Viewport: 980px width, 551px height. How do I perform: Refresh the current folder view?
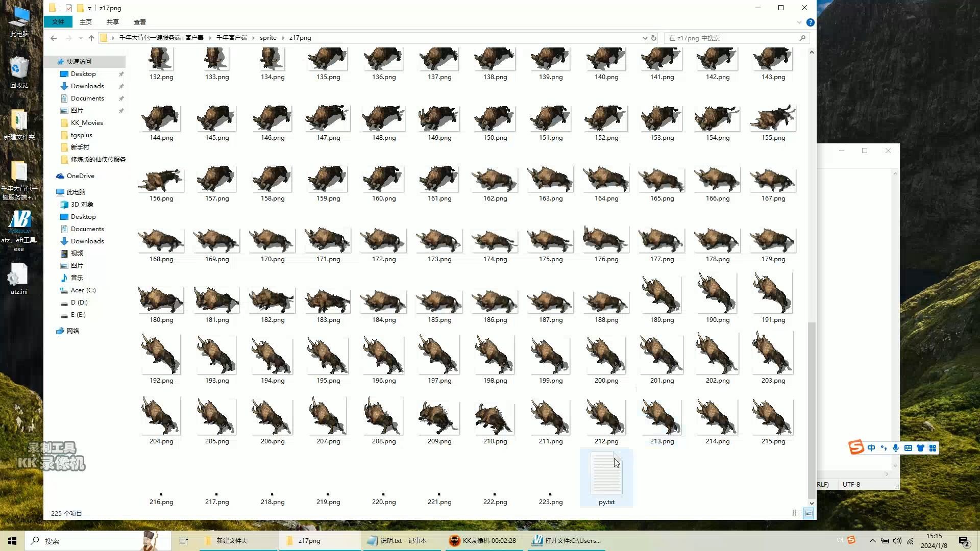(x=653, y=38)
